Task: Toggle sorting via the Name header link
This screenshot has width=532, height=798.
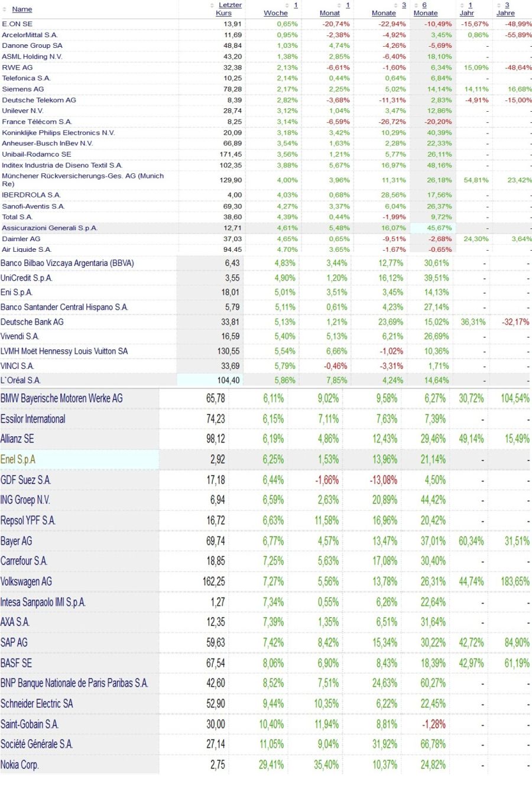Action: pyautogui.click(x=22, y=9)
